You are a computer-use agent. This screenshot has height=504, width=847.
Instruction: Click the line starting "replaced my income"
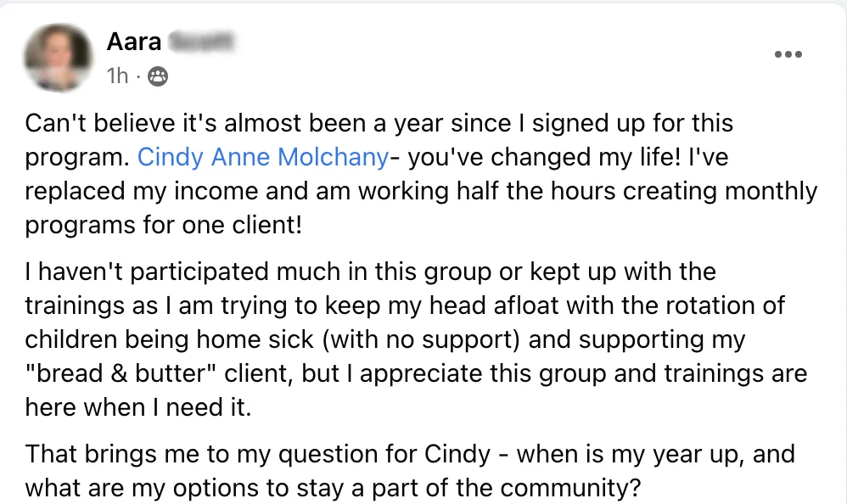(421, 192)
